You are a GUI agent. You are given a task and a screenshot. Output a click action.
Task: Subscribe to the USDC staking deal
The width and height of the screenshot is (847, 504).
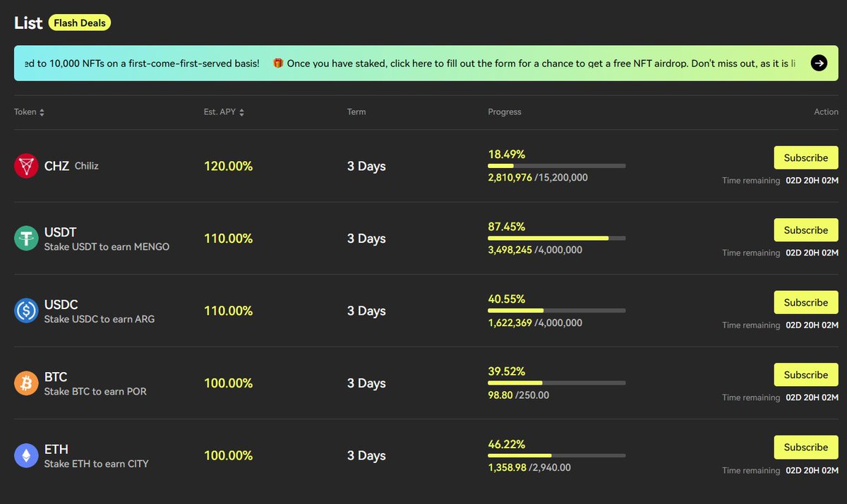806,302
